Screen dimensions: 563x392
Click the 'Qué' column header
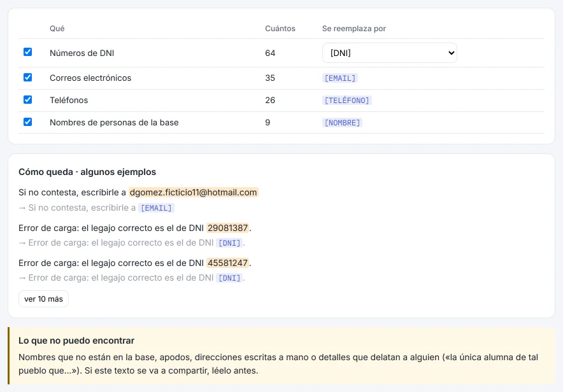[57, 29]
